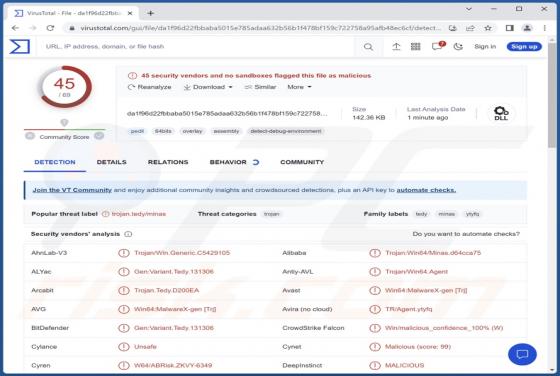Viewport: 560px width, 376px height.
Task: Click alert icon next to Alibaba result
Action: point(375,253)
